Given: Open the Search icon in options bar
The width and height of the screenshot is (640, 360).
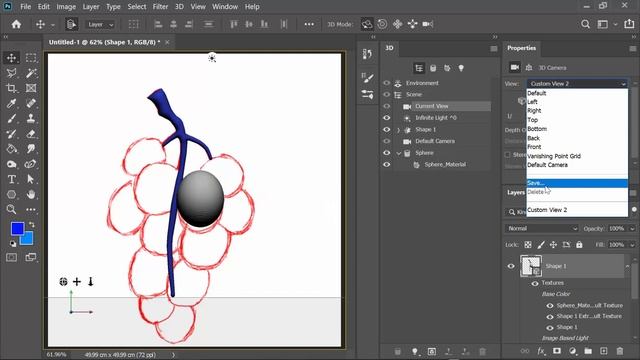Looking at the screenshot, I should [585, 24].
